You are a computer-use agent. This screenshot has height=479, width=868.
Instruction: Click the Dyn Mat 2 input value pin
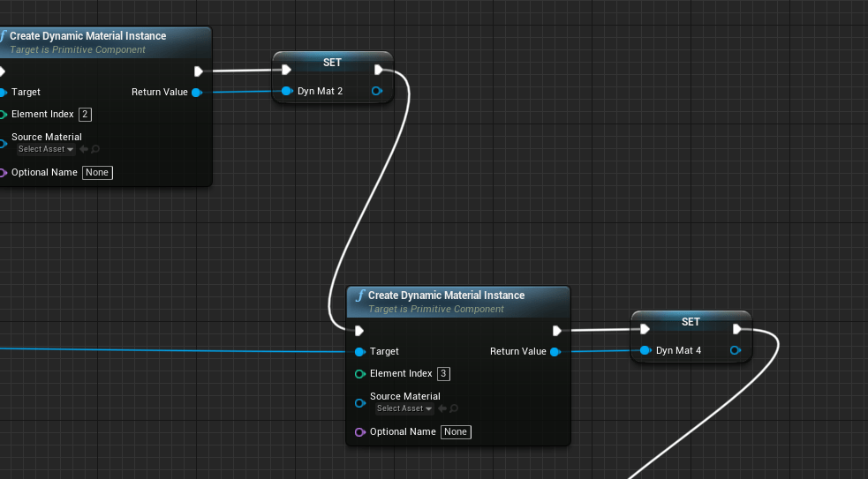pyautogui.click(x=286, y=91)
